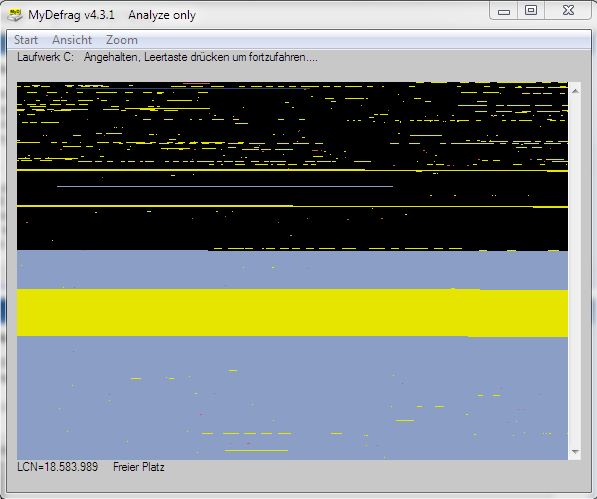Viewport: 597px width, 499px height.
Task: Click the 'Analyze only' title text
Action: [x=162, y=15]
